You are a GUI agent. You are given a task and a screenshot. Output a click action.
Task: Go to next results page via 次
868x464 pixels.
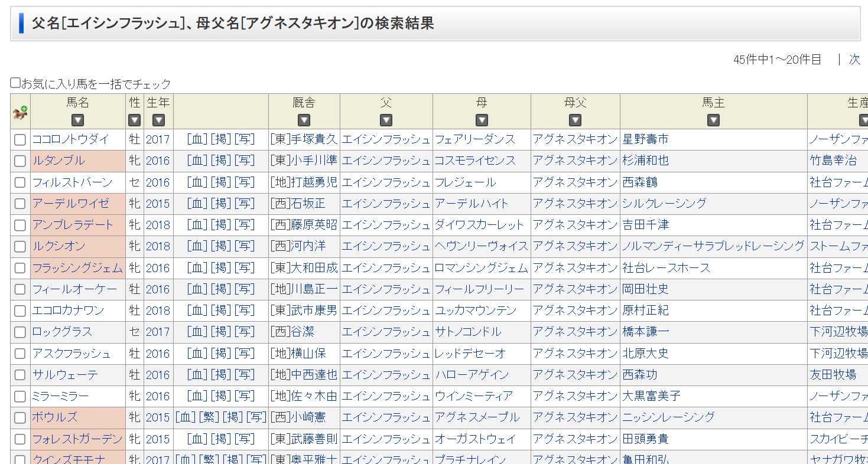point(854,59)
